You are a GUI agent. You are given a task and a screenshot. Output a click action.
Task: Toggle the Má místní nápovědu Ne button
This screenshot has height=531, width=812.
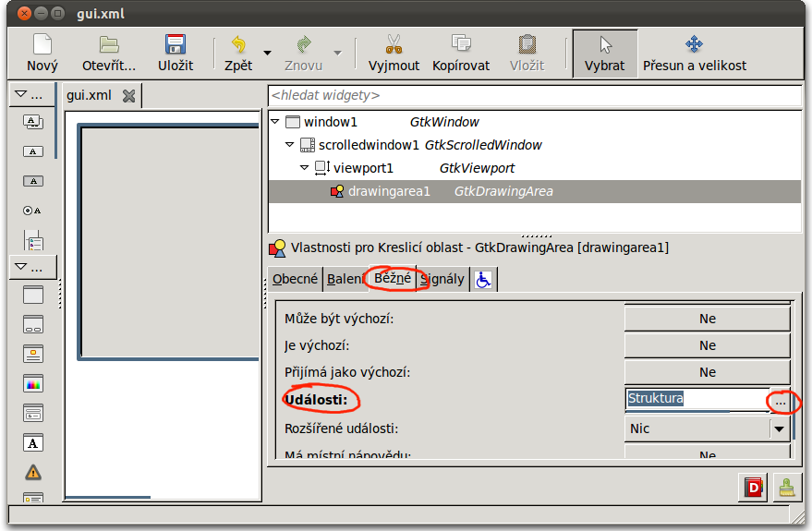708,453
